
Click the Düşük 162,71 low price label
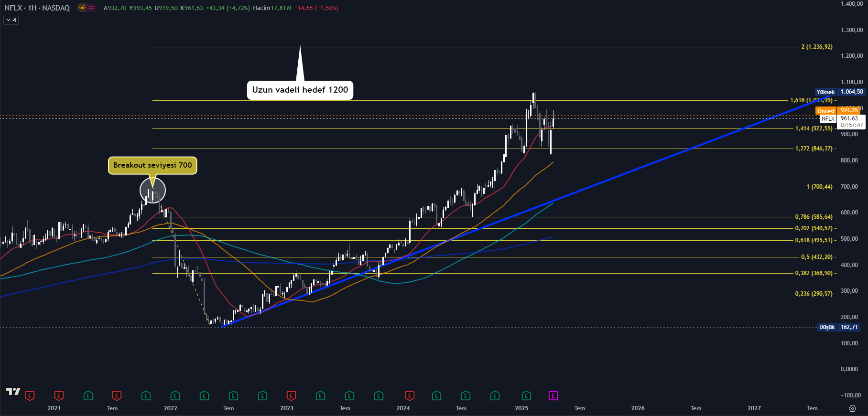coord(839,327)
